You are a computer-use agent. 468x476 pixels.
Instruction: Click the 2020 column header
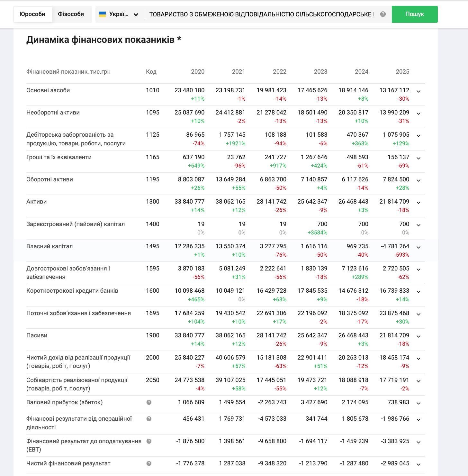pyautogui.click(x=198, y=72)
